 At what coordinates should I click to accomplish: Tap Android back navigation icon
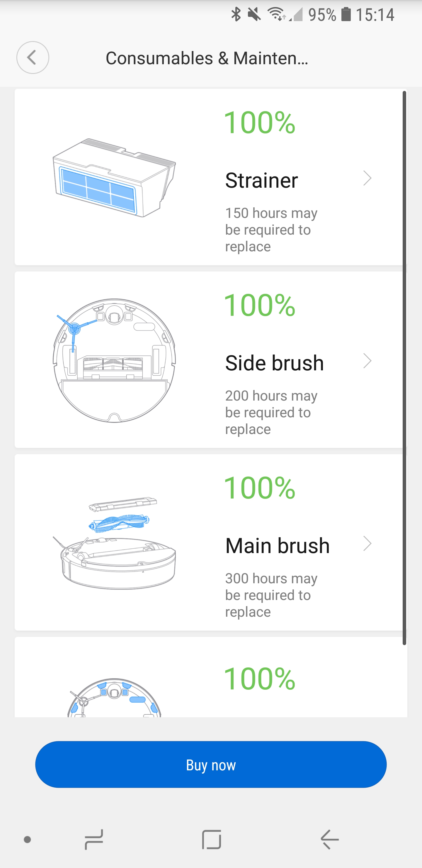329,839
